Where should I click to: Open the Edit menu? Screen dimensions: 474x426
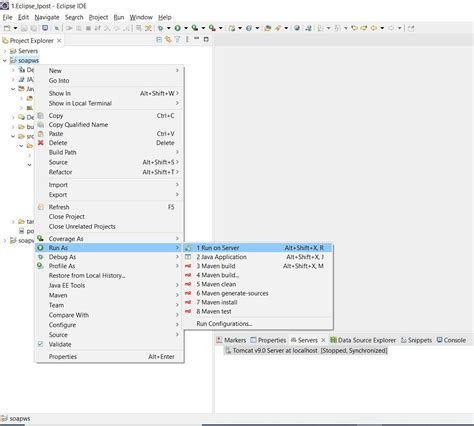coord(23,17)
